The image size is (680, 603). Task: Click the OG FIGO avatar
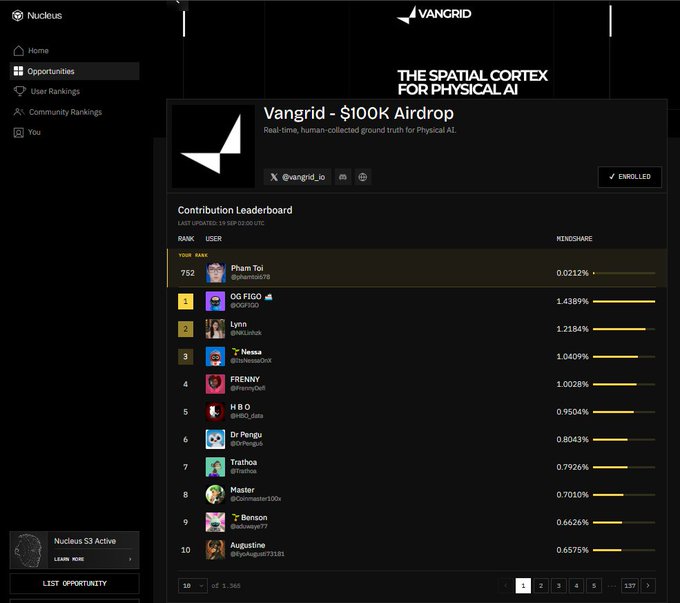coord(215,301)
